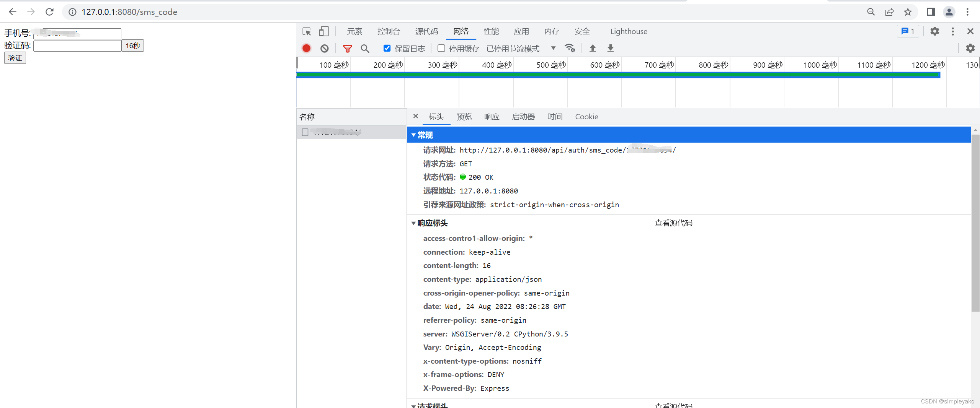
Task: Open the throttling mode dropdown
Action: click(521, 49)
